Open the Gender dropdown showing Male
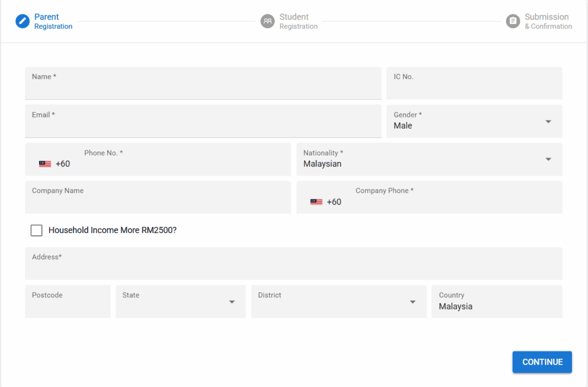This screenshot has width=588, height=387. [x=474, y=121]
